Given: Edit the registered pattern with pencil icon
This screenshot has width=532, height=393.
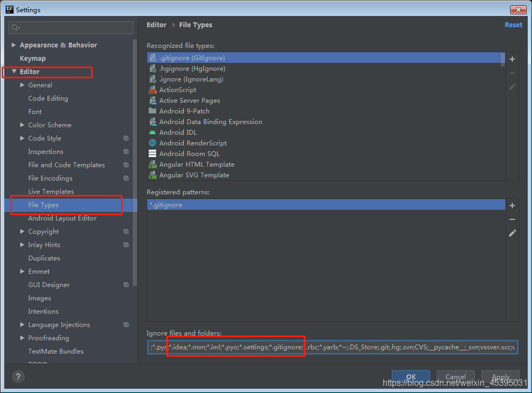Looking at the screenshot, I should 512,233.
